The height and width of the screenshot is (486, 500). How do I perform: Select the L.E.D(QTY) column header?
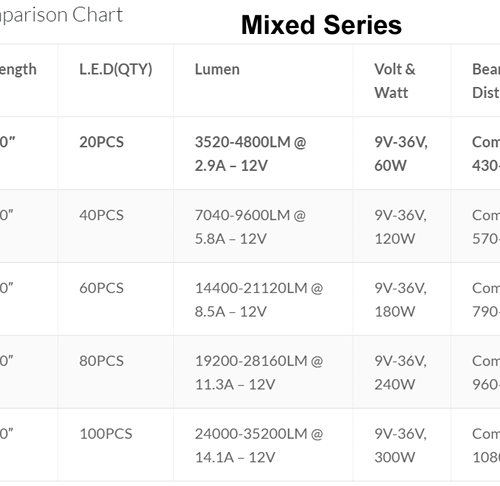pos(116,70)
